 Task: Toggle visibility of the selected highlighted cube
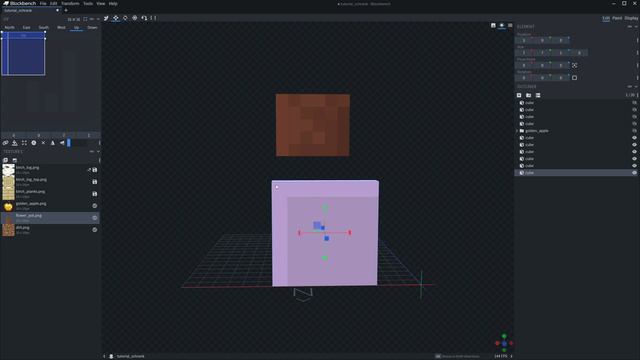(x=634, y=173)
